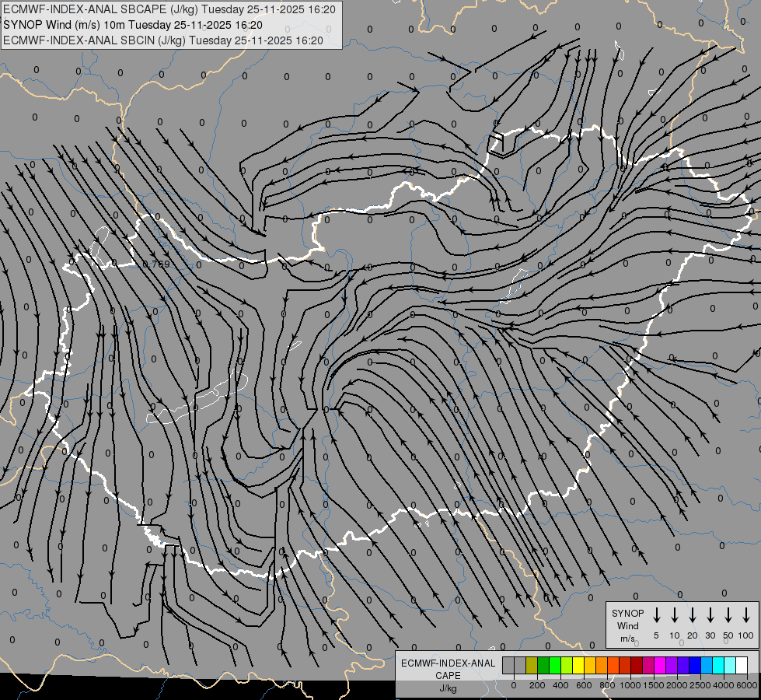Choose the dark red CAPE legend swatch
The image size is (761, 700).
pos(637,665)
